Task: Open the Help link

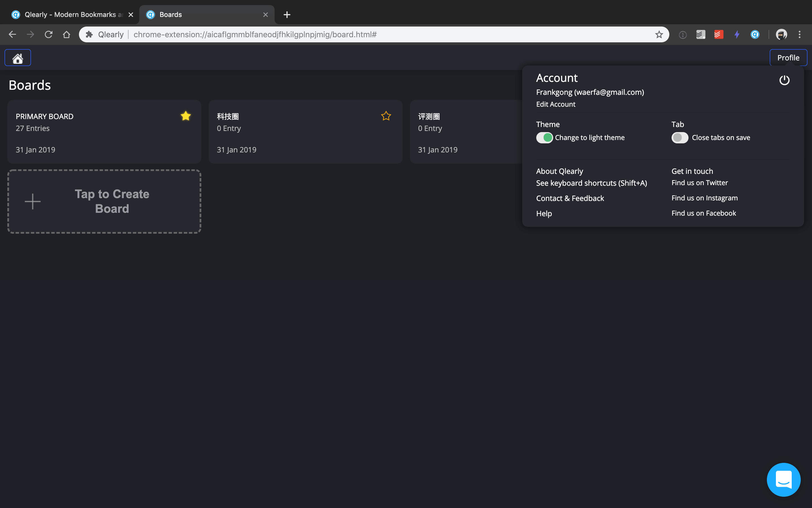Action: [544, 213]
